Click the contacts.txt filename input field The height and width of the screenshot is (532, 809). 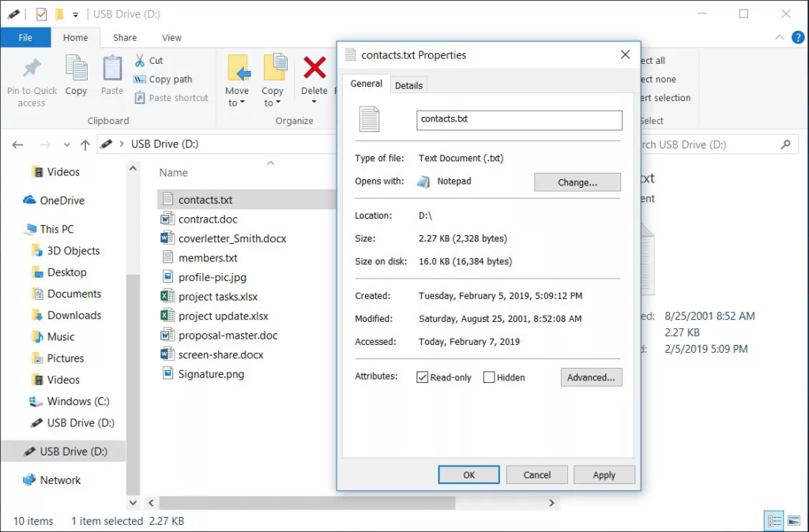[x=519, y=119]
